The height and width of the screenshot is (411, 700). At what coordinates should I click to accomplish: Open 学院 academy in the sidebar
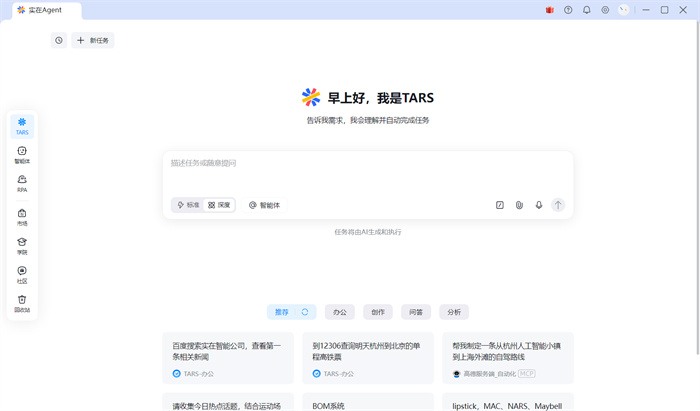(22, 245)
